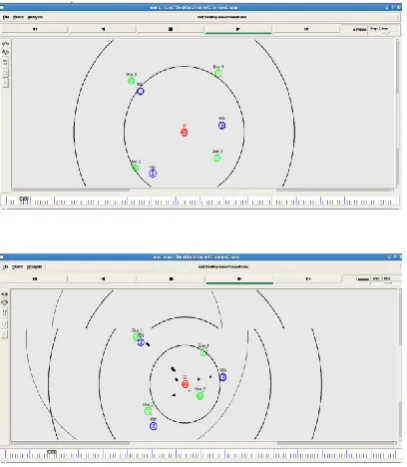Select the red center node in upper window

point(184,132)
